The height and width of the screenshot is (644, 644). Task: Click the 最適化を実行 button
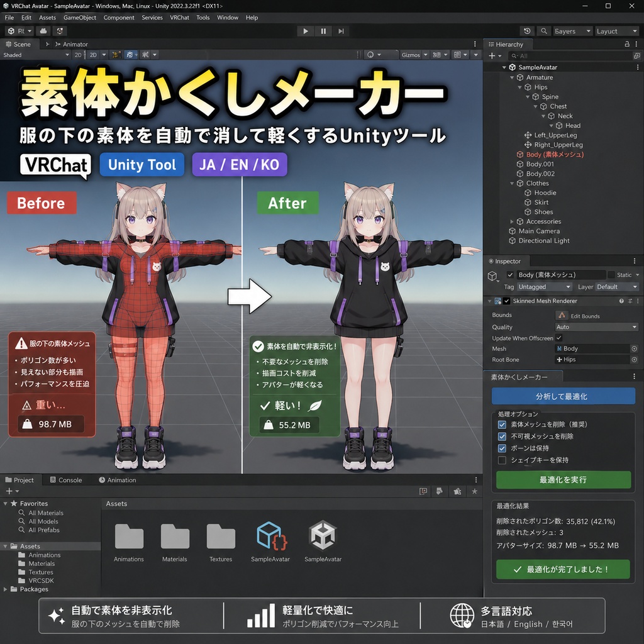(x=563, y=480)
